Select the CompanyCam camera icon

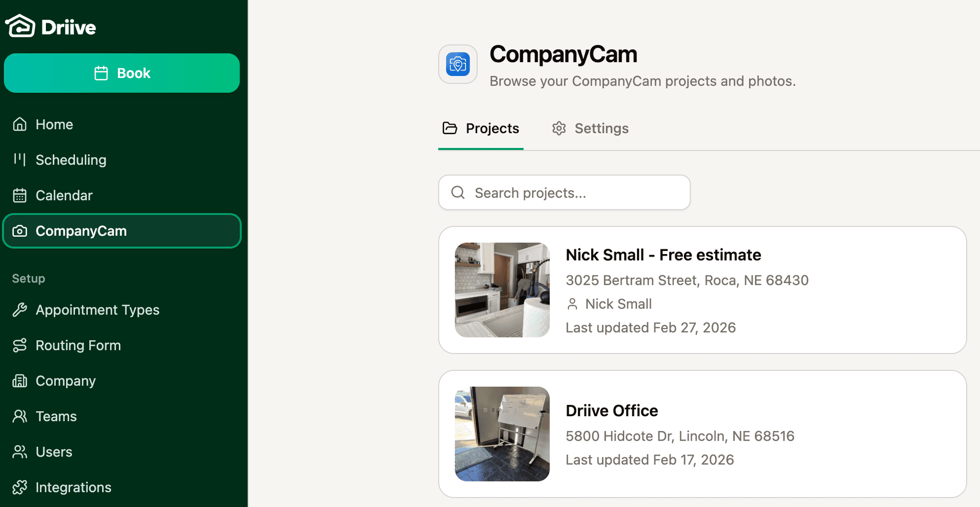(20, 231)
